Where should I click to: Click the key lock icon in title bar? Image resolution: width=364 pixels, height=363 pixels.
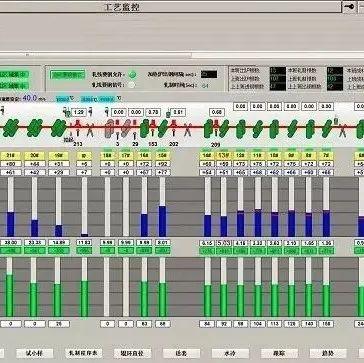coord(349,7)
